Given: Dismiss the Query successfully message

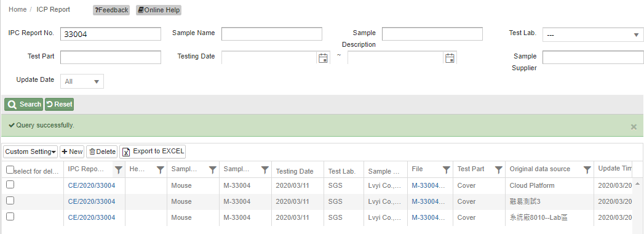Looking at the screenshot, I should 634,127.
